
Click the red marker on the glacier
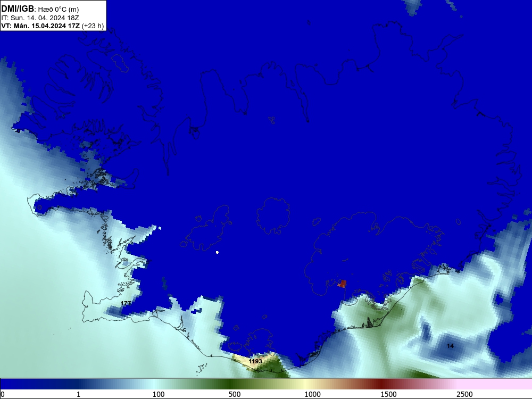pyautogui.click(x=342, y=284)
